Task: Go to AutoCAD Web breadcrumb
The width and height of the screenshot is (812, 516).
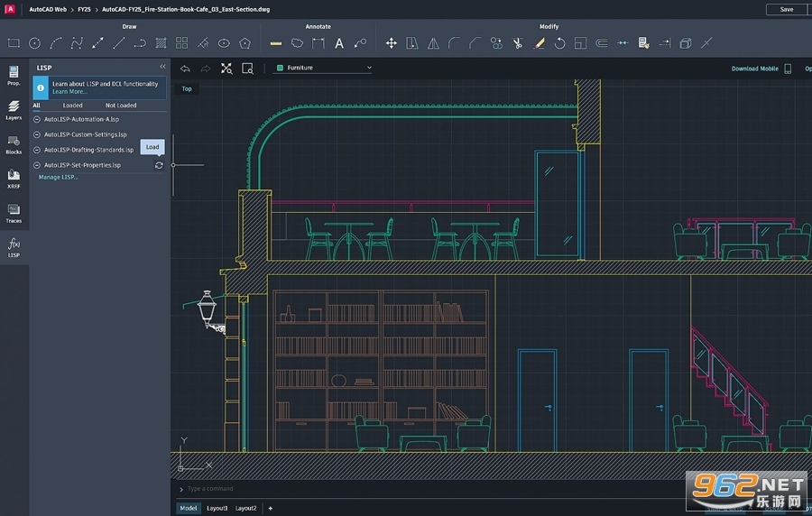Action: (x=48, y=9)
